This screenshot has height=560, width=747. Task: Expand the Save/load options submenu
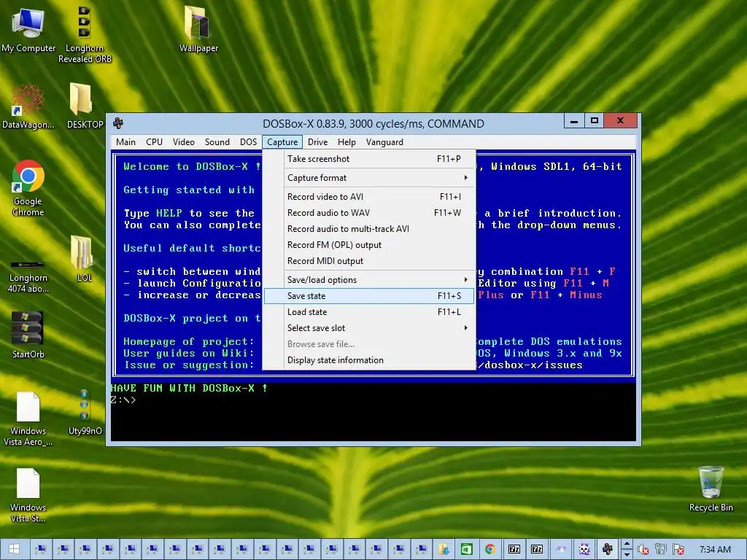[x=369, y=279]
